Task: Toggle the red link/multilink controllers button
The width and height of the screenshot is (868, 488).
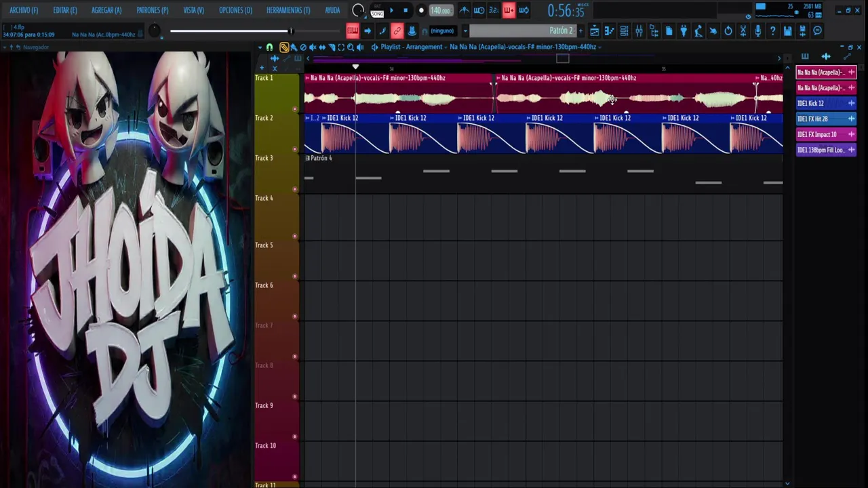Action: [397, 30]
